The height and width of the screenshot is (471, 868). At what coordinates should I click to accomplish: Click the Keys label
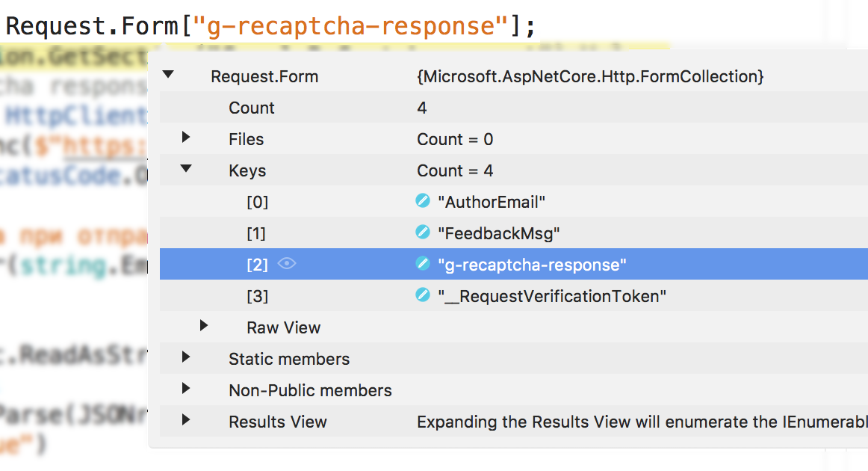pos(247,170)
